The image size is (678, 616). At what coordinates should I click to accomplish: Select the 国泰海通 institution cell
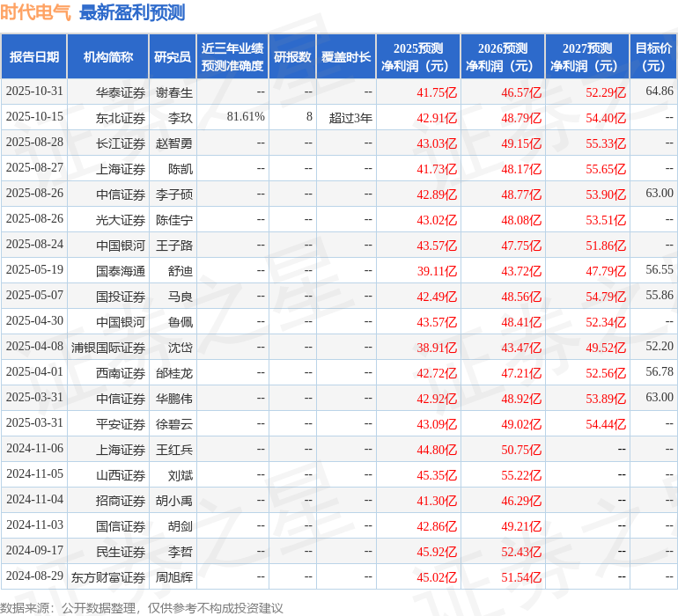point(121,271)
